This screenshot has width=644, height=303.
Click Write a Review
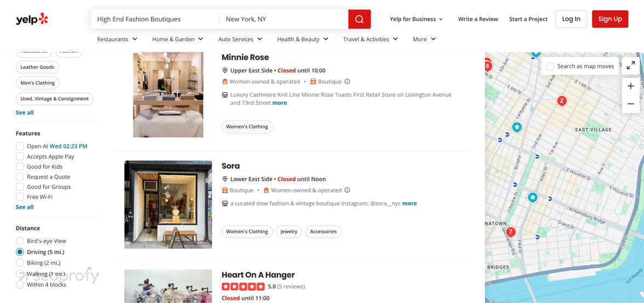click(478, 19)
